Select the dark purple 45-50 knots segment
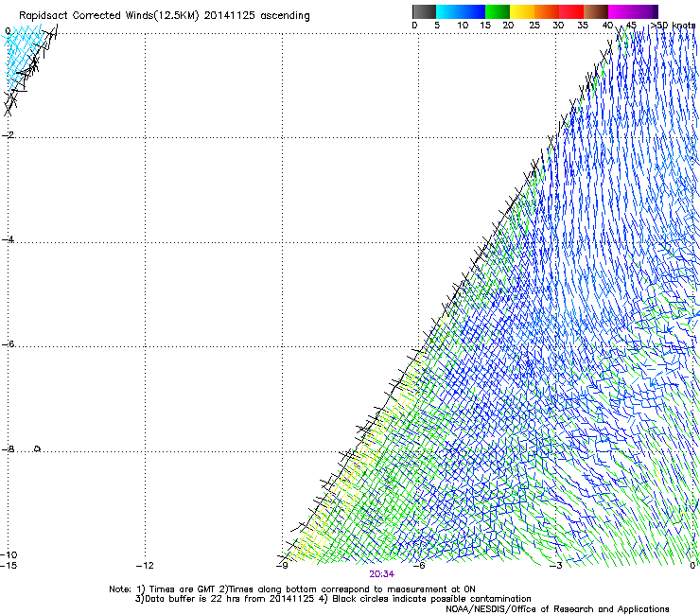The image size is (700, 615). click(x=645, y=11)
